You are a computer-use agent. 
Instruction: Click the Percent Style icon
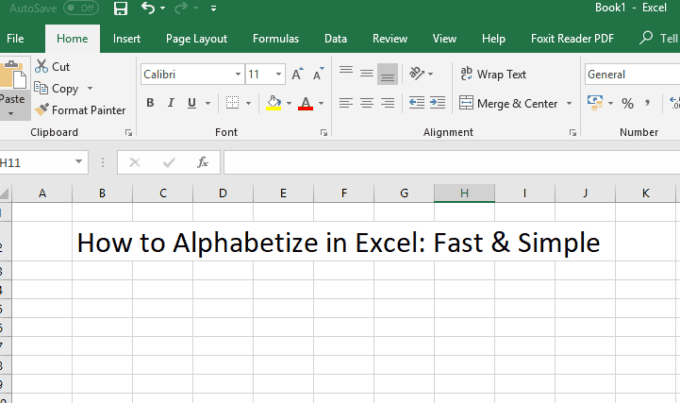(x=628, y=103)
